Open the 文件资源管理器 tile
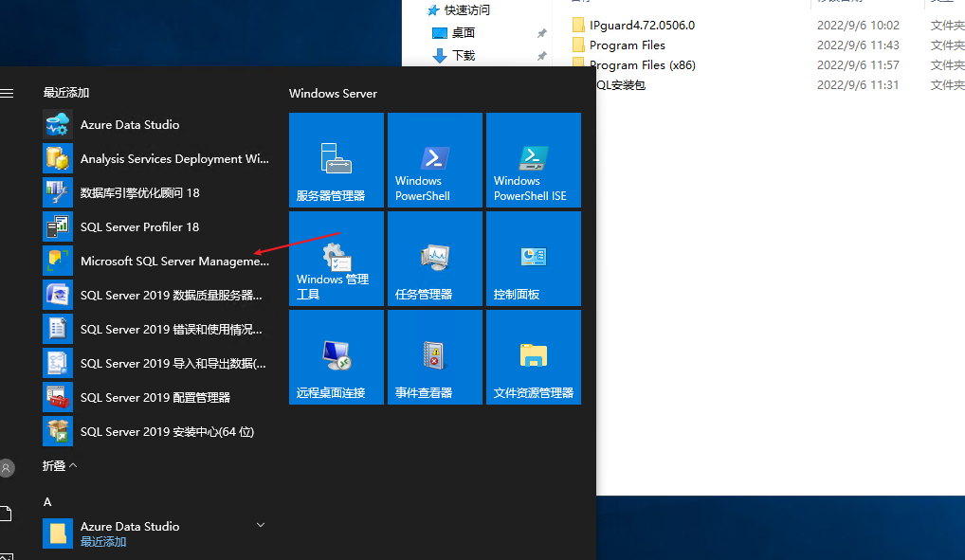The height and width of the screenshot is (560, 965). click(534, 357)
